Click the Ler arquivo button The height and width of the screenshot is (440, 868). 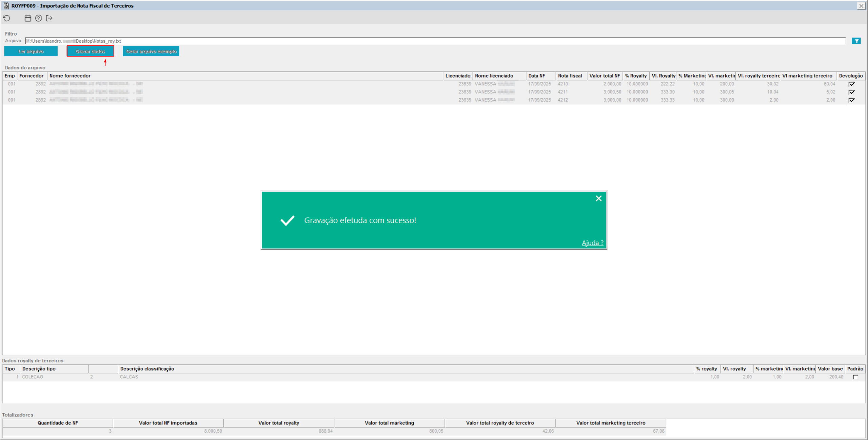tap(31, 51)
